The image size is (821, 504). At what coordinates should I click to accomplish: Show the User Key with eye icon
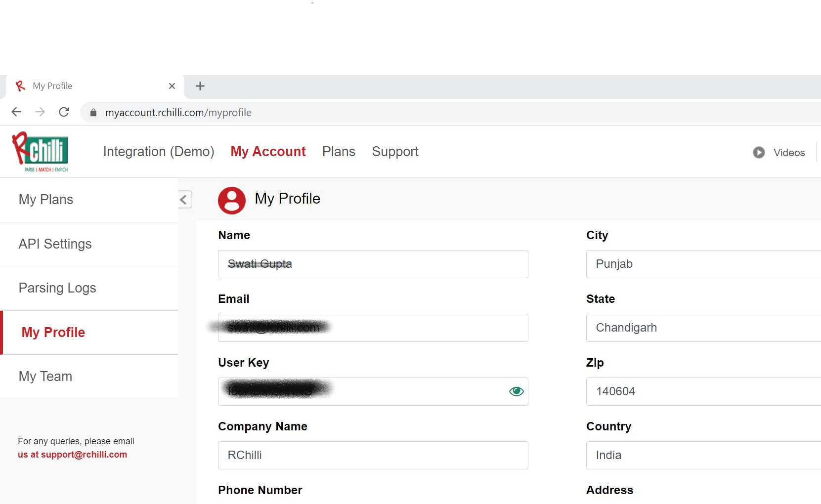516,391
